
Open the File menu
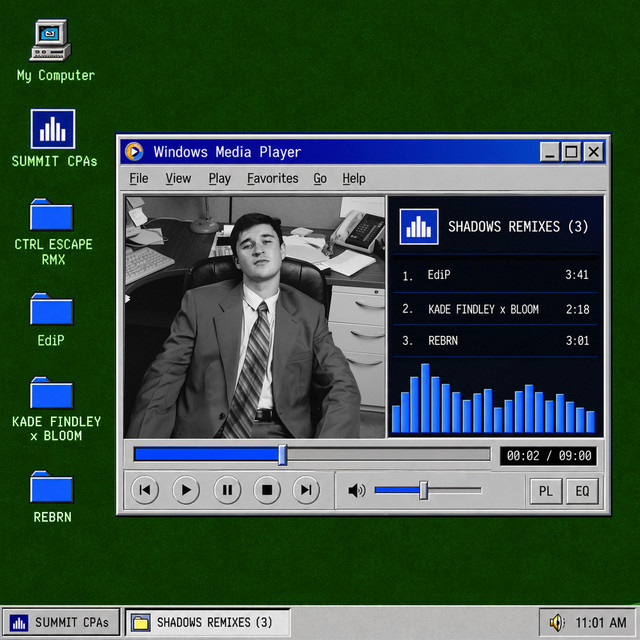tap(139, 178)
